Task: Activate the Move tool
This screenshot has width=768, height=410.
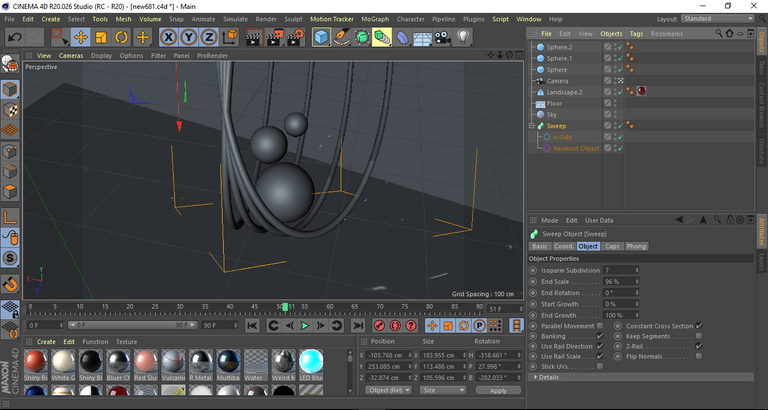Action: 81,37
